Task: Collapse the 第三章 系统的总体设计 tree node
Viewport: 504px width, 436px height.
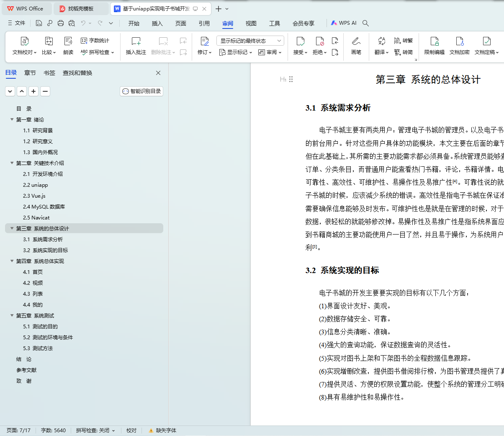Action: (x=12, y=228)
